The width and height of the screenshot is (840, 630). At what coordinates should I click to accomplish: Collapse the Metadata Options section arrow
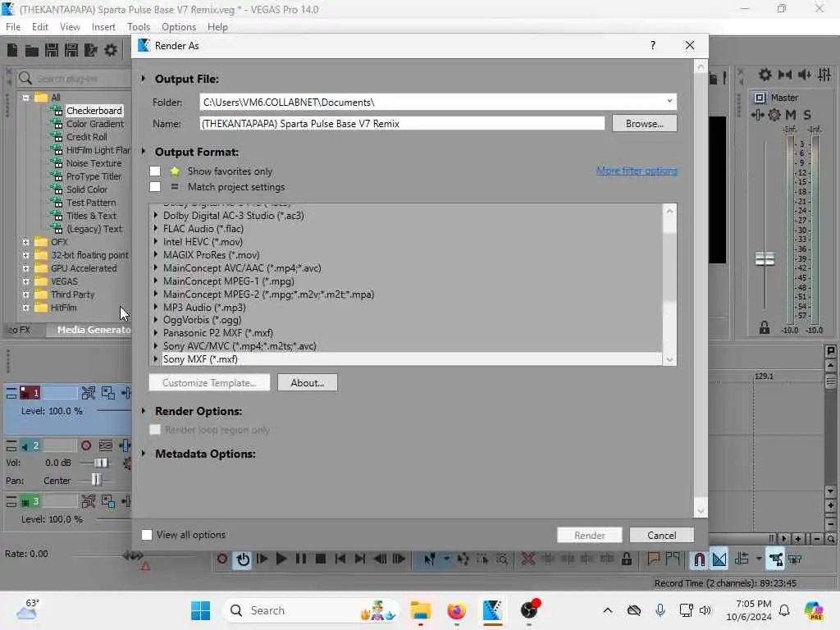[x=144, y=454]
